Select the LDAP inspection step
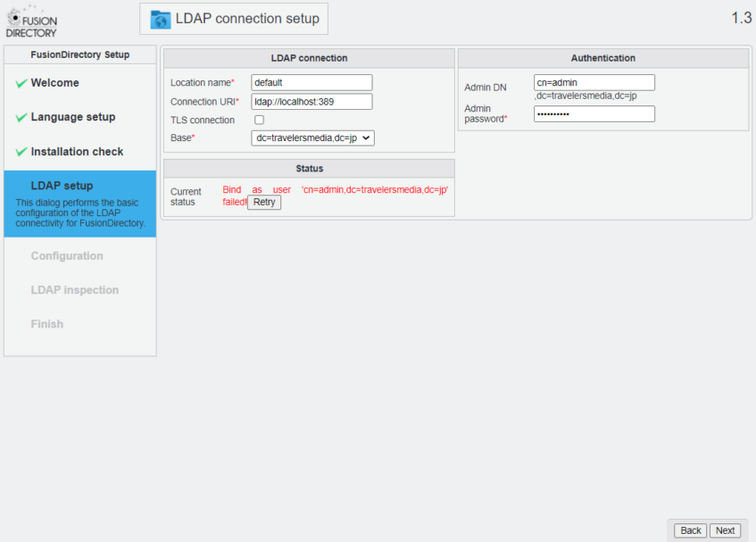The height and width of the screenshot is (542, 756). pos(75,290)
